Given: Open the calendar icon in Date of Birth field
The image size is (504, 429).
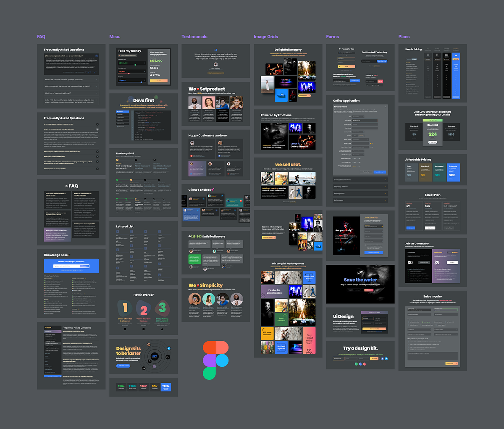Looking at the screenshot, I should [363, 132].
